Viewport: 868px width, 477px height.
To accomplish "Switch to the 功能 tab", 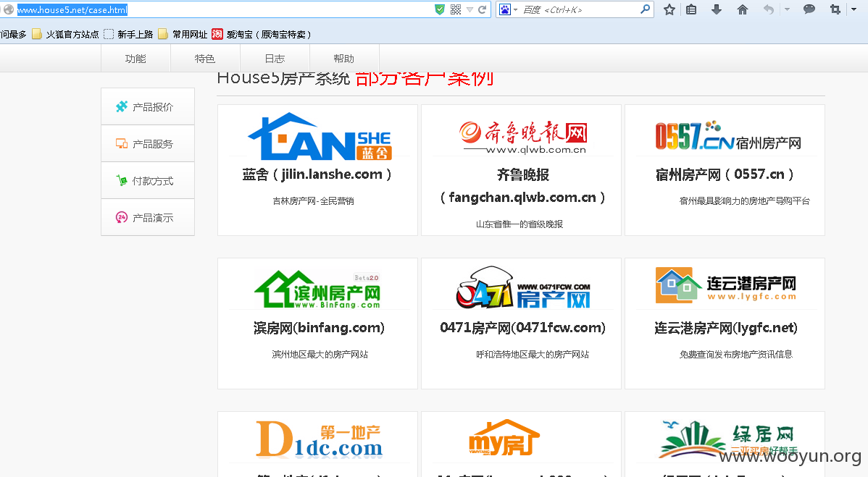I will 135,59.
